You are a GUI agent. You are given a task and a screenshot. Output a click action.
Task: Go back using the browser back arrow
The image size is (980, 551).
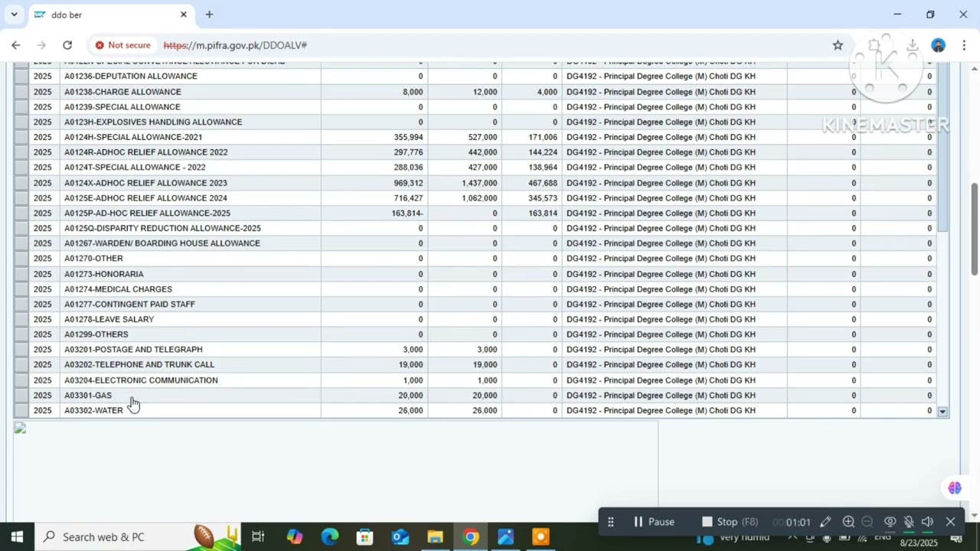pos(16,45)
